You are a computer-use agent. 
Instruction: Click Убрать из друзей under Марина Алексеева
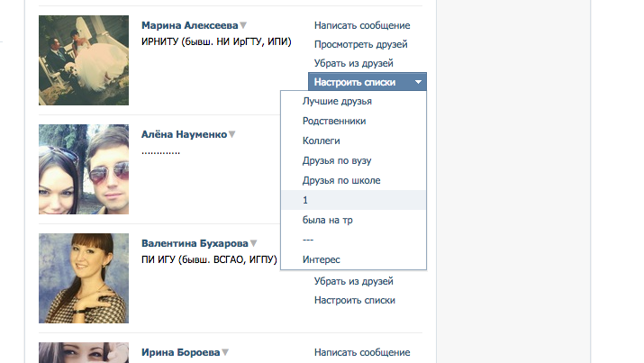354,63
